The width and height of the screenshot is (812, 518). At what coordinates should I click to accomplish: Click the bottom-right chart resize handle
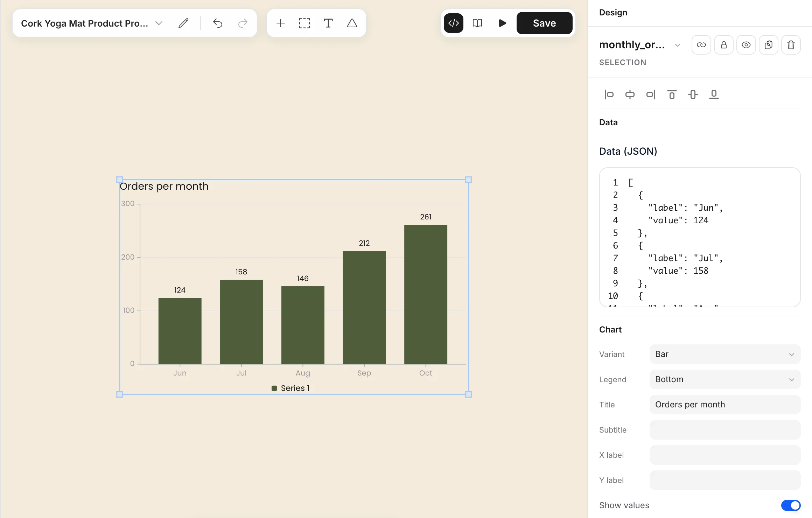point(468,394)
